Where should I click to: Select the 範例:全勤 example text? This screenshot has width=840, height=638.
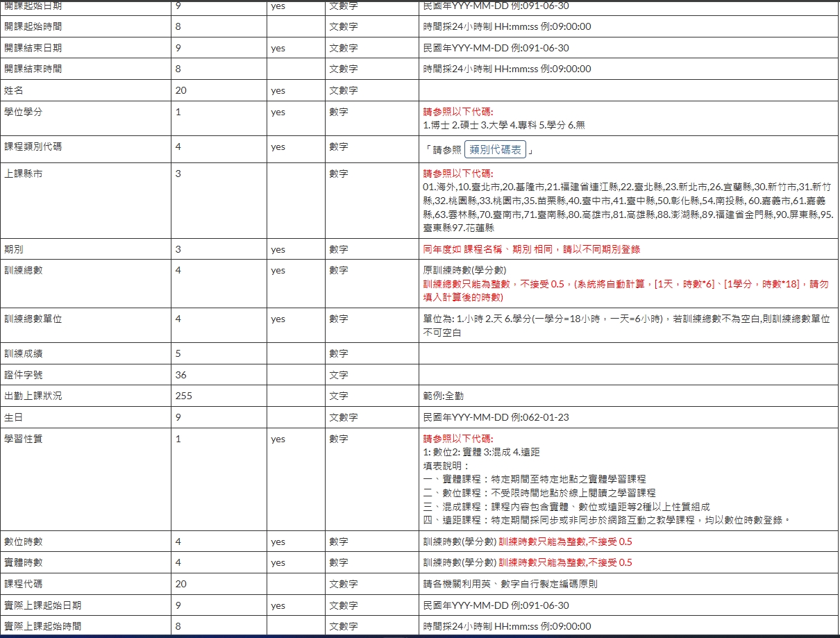tap(443, 396)
